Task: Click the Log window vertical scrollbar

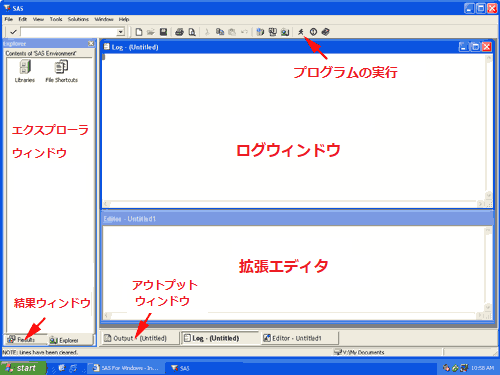Action: pos(489,127)
